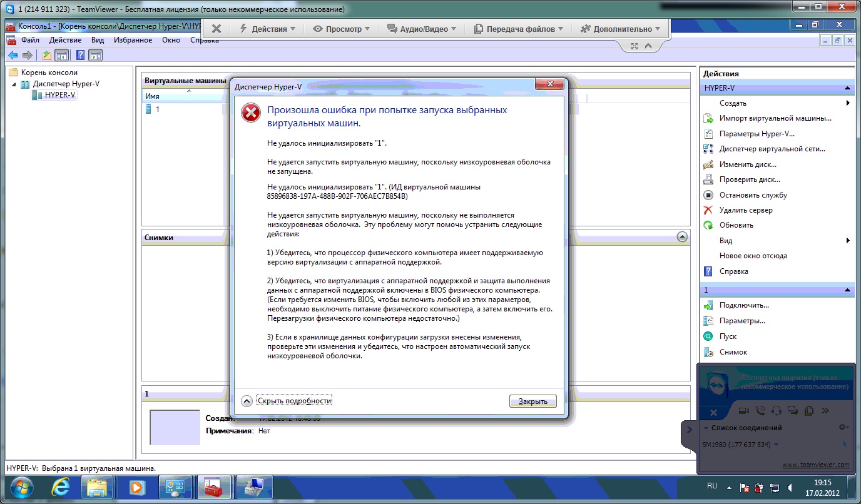The height and width of the screenshot is (504, 861).
Task: Open Параметры Hyper-V icon in Actions
Action: tap(708, 134)
